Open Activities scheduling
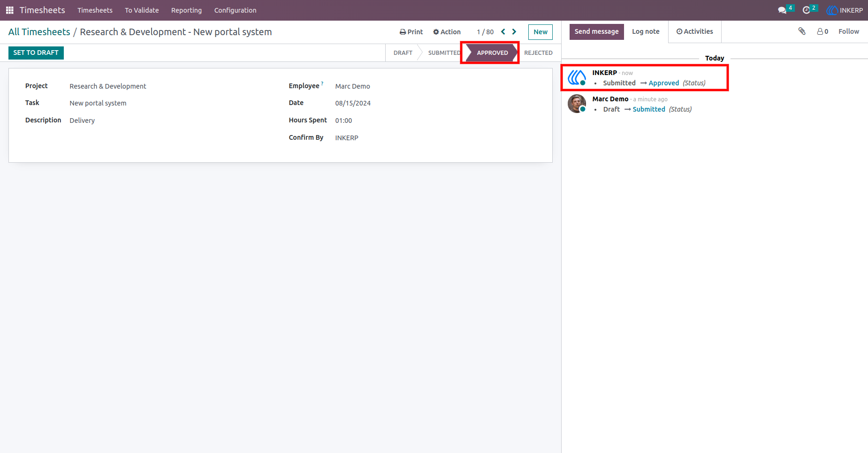This screenshot has height=453, width=868. (695, 32)
